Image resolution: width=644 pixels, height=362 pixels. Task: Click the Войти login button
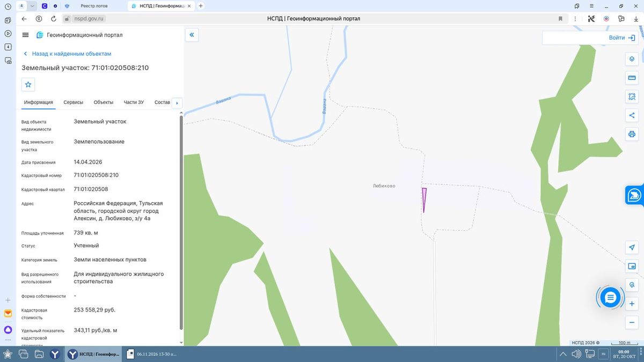(x=622, y=38)
